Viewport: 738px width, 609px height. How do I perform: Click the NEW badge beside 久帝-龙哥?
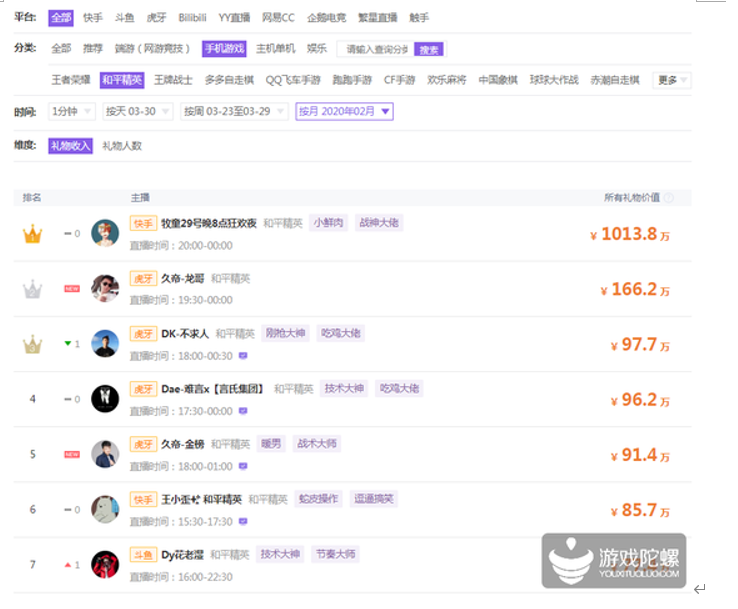point(72,289)
